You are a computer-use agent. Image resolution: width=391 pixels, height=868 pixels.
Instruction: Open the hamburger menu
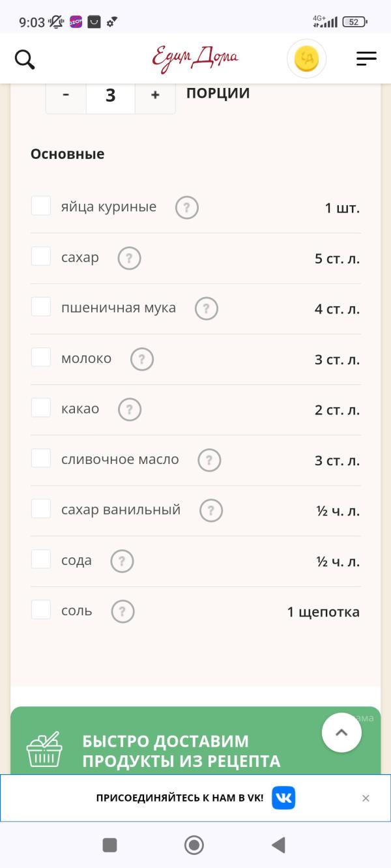(366, 59)
